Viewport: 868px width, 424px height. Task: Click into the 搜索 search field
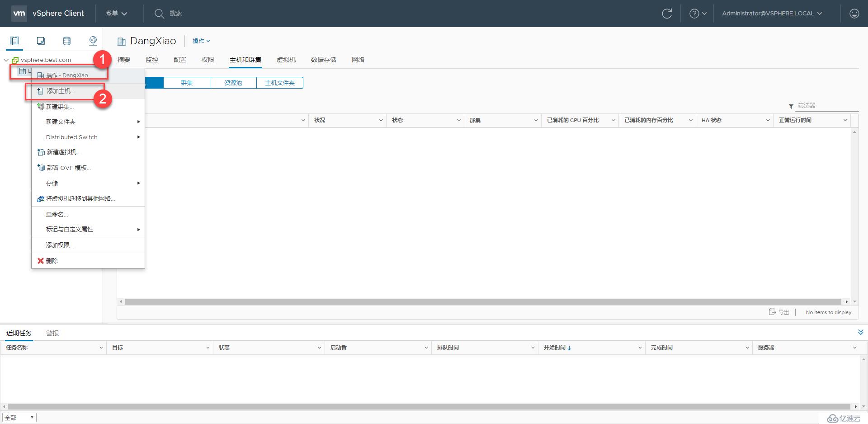[x=176, y=14]
